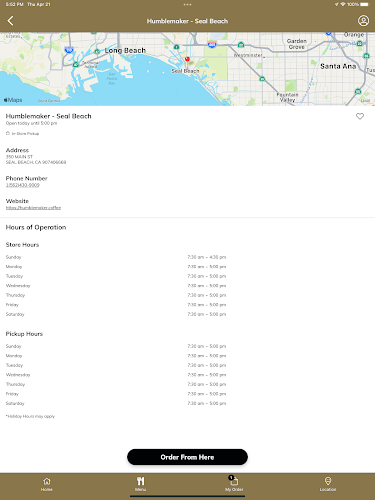
Task: Open the My Order bag icon
Action: tap(234, 481)
